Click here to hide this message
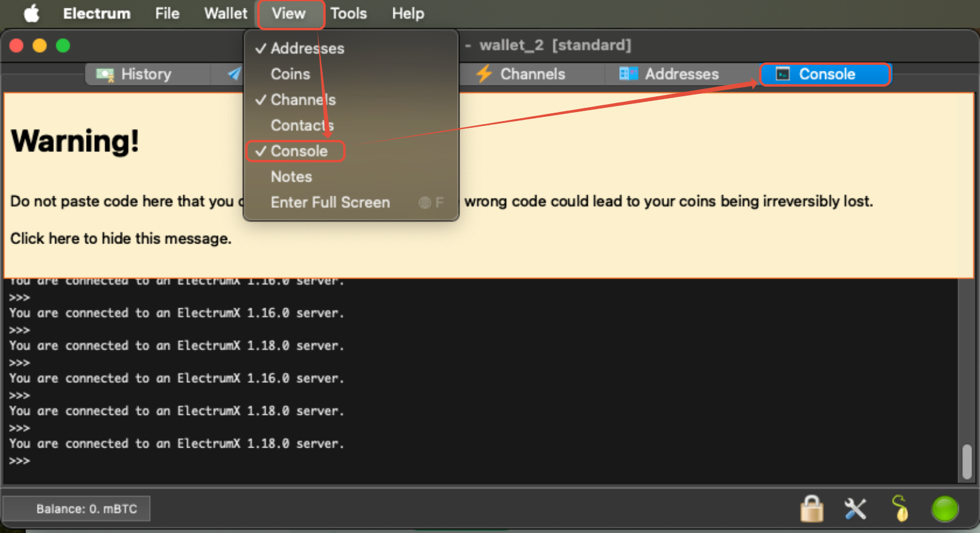The width and height of the screenshot is (980, 533). tap(120, 239)
